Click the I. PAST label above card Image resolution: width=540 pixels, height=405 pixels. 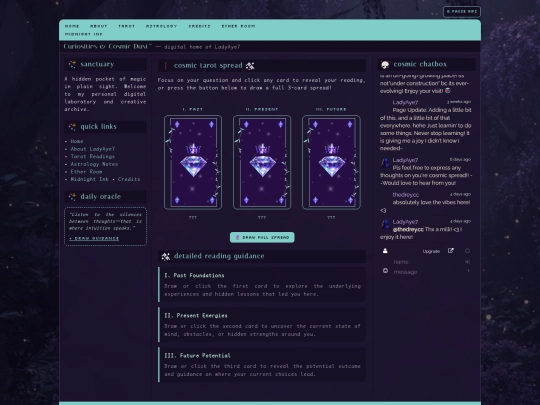pyautogui.click(x=193, y=109)
